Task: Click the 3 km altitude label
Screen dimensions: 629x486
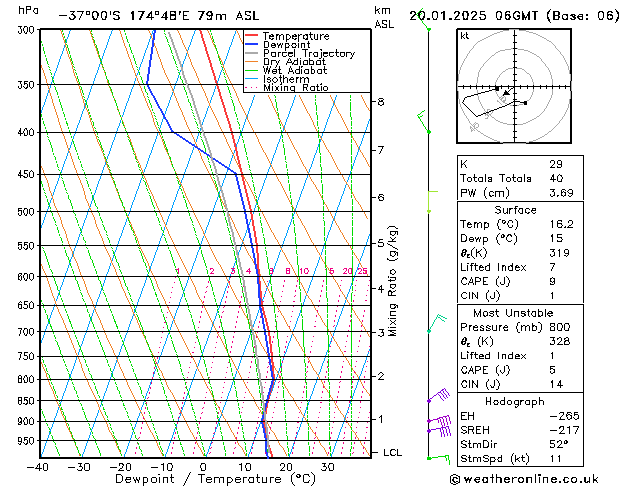Action: click(381, 332)
